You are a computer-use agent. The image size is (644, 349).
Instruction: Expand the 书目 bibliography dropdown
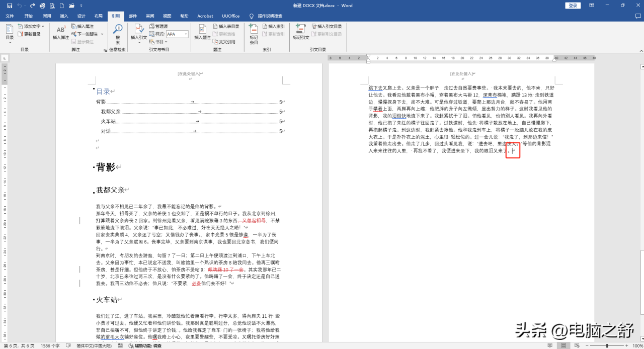[158, 42]
